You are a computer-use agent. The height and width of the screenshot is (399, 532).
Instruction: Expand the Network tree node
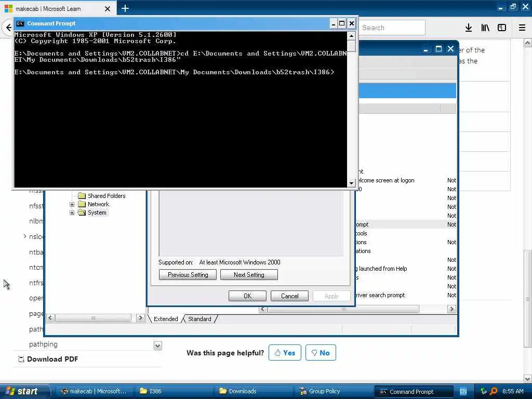[x=72, y=204]
